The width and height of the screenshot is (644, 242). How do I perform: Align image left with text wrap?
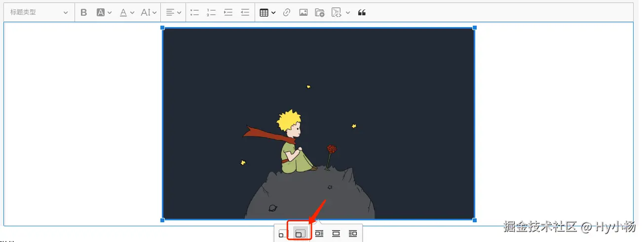(x=319, y=234)
